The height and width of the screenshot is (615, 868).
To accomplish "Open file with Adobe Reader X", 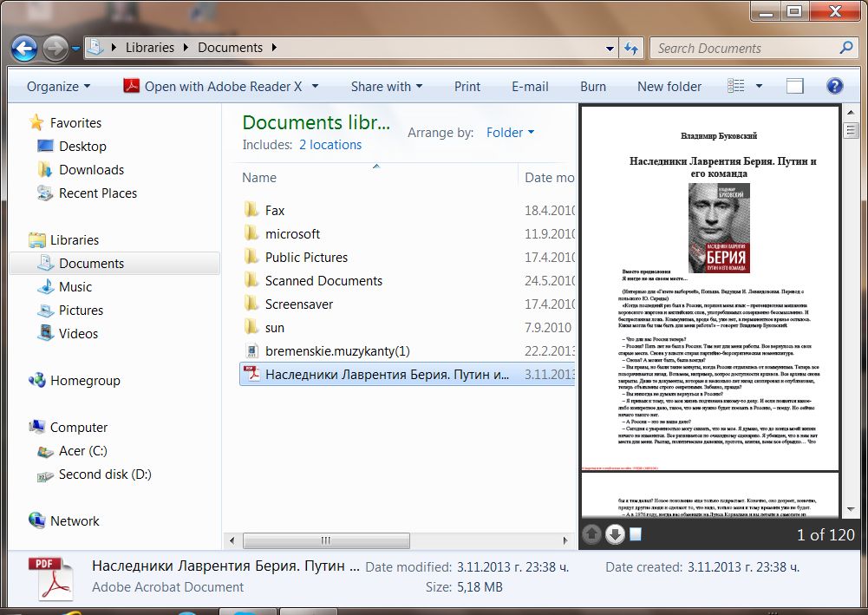I will pyautogui.click(x=212, y=87).
